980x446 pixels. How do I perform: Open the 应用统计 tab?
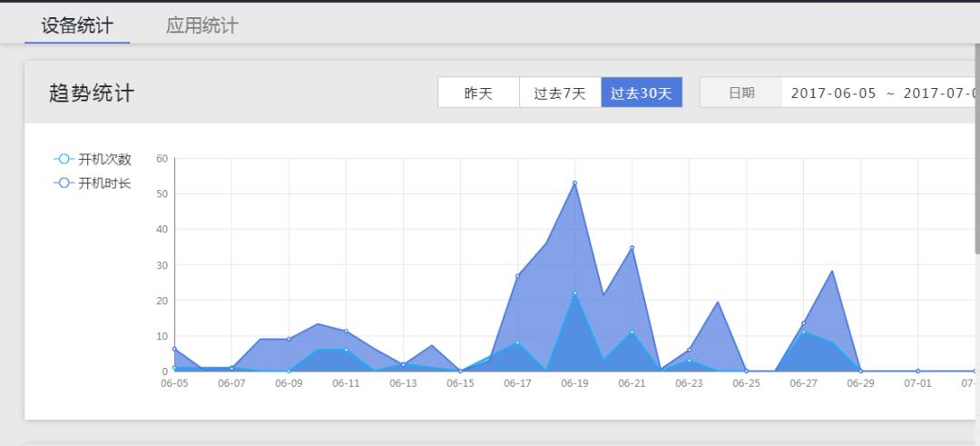pos(201,25)
